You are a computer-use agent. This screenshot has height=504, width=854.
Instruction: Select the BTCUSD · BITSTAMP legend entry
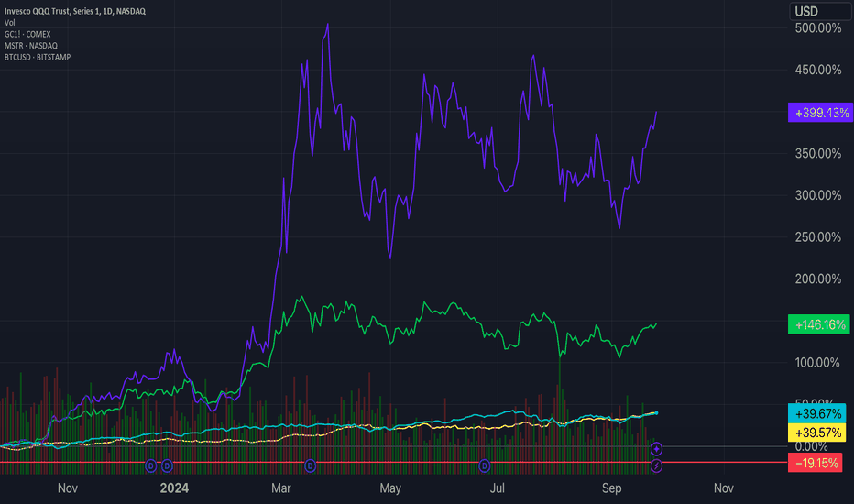38,57
